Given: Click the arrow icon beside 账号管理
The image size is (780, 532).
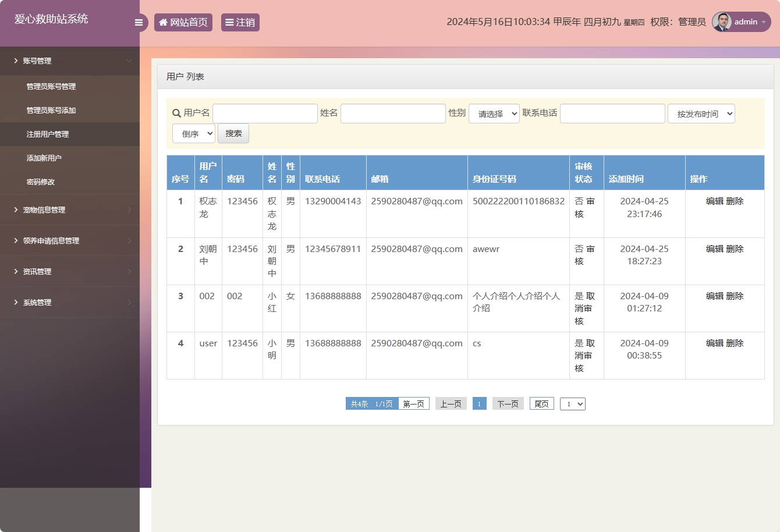Looking at the screenshot, I should pos(15,61).
